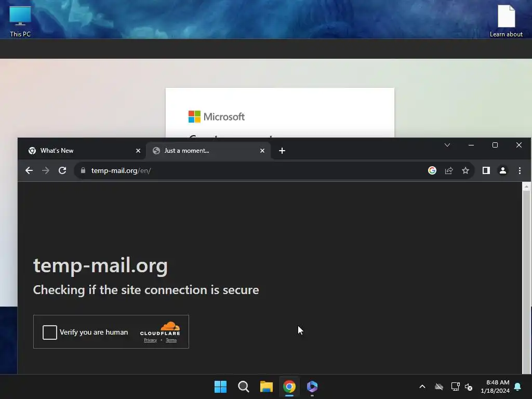
Task: Open Google icon in address bar
Action: (432, 170)
